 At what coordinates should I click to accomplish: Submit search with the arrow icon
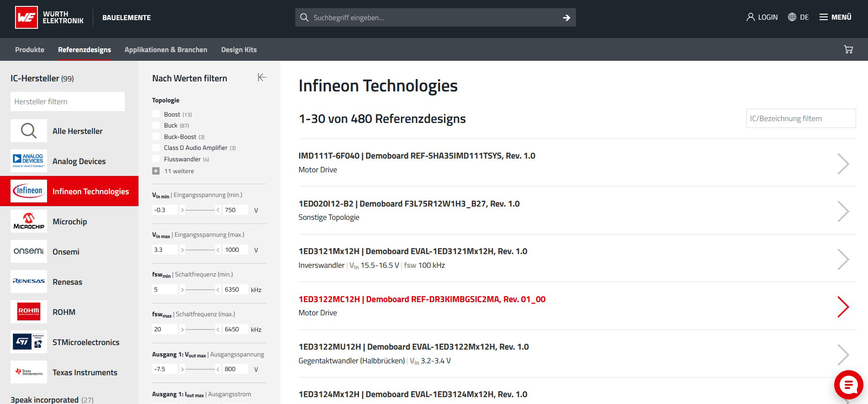[566, 18]
